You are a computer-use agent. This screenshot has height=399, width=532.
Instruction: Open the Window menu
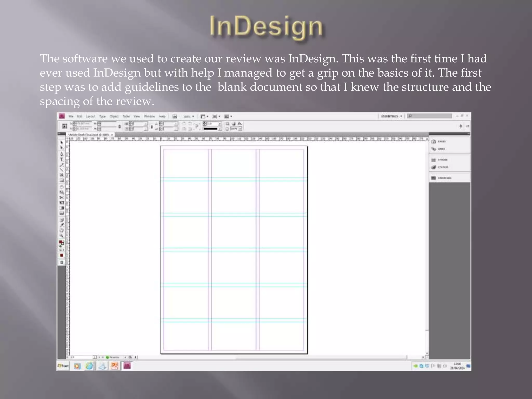pyautogui.click(x=149, y=116)
